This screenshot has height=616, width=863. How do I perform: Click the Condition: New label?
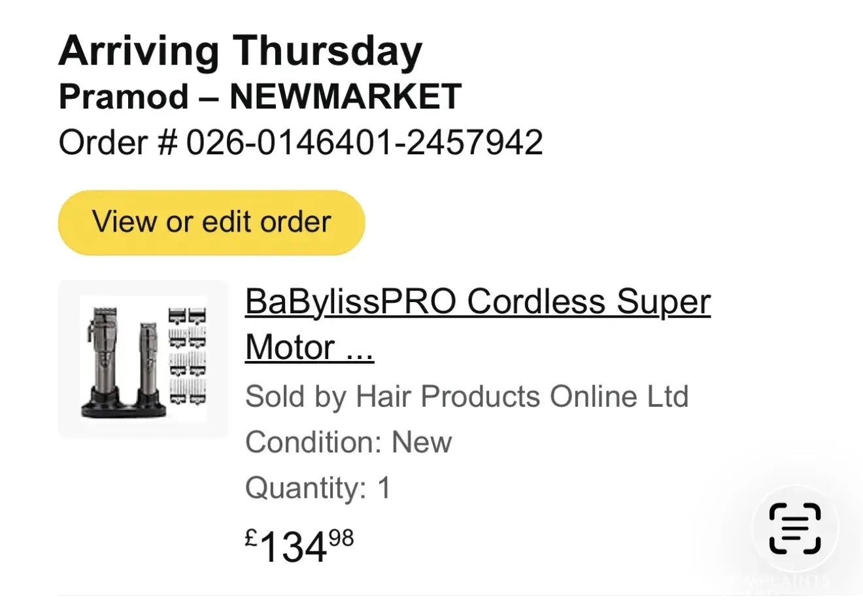[x=348, y=442]
